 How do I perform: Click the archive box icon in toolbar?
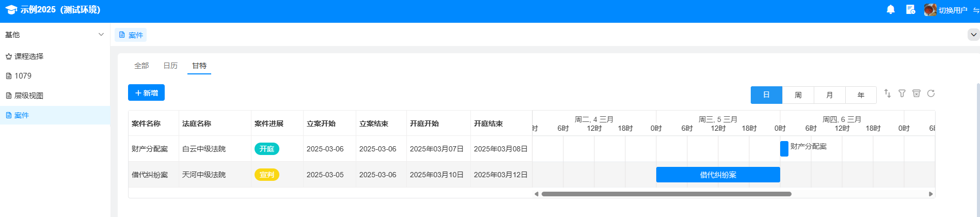tap(916, 94)
